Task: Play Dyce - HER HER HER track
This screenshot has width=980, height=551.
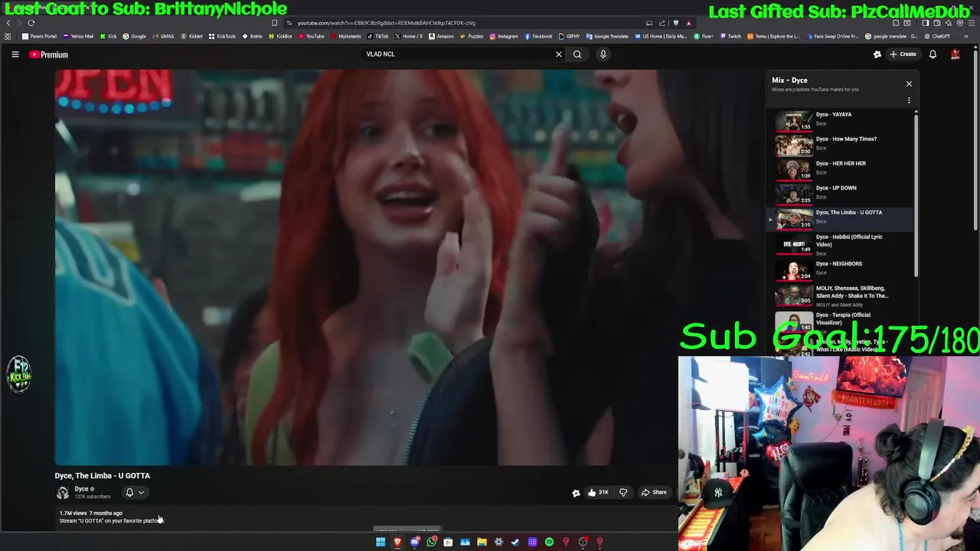Action: tap(841, 169)
